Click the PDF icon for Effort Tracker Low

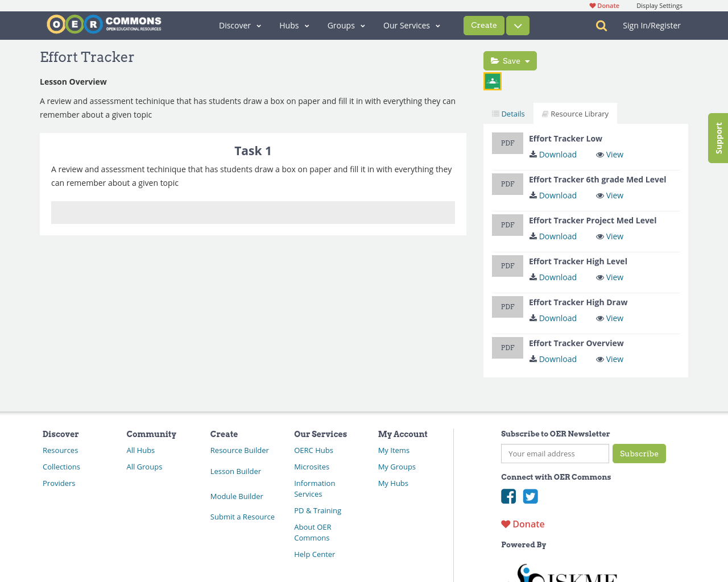pos(507,142)
